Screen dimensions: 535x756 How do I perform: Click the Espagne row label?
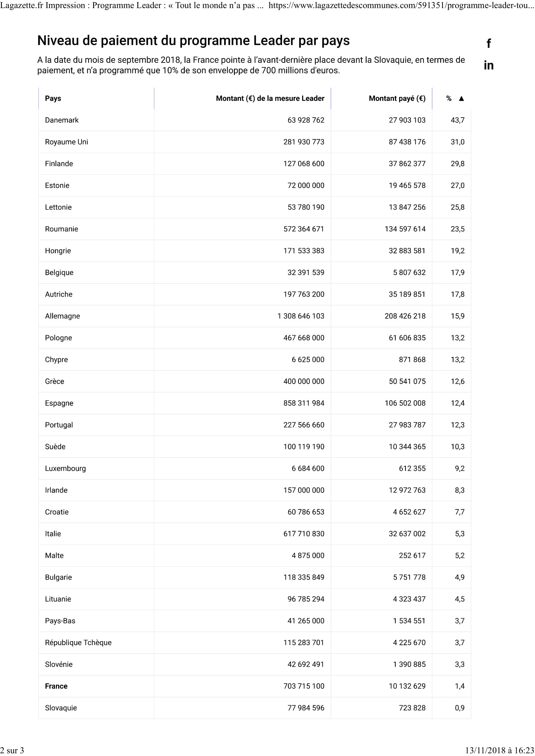[x=59, y=403]
